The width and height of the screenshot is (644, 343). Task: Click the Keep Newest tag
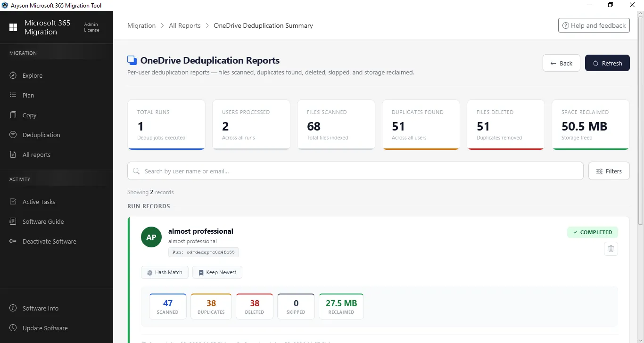217,272
